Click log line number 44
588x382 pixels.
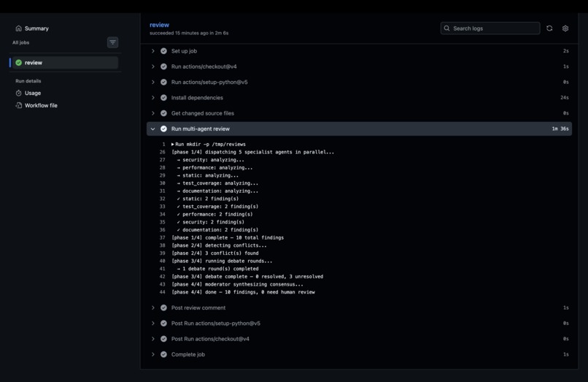(163, 292)
